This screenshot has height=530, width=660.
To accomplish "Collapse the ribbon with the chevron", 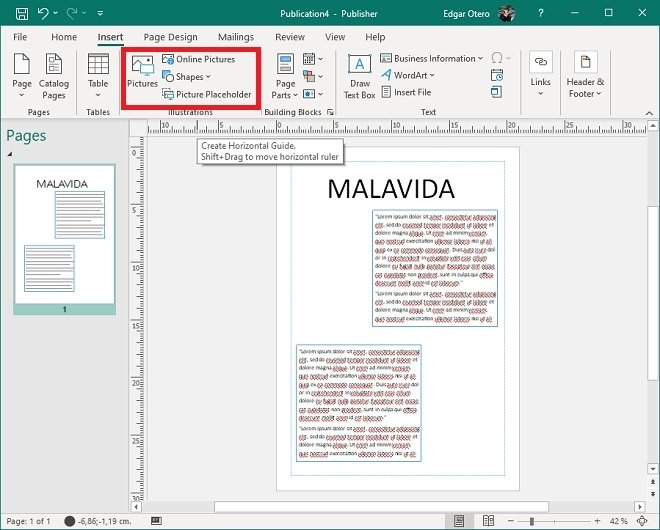I will (649, 113).
